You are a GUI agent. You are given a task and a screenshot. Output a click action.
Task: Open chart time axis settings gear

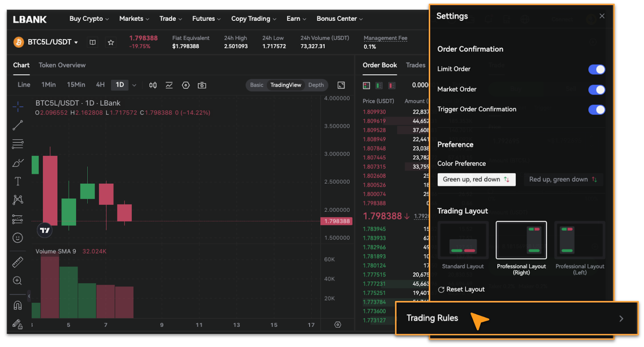tap(338, 324)
